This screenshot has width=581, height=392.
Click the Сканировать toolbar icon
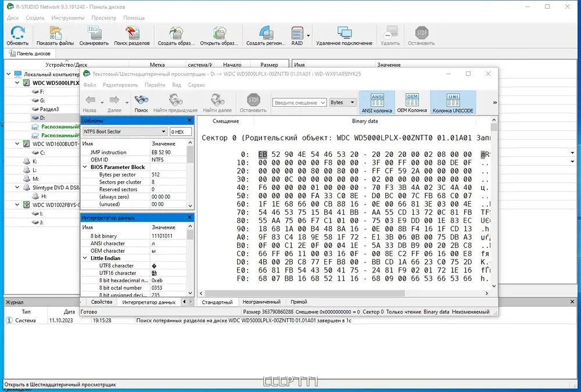(94, 33)
